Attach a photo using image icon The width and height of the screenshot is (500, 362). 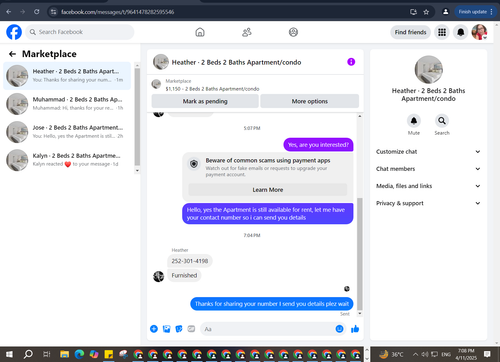[x=166, y=329]
